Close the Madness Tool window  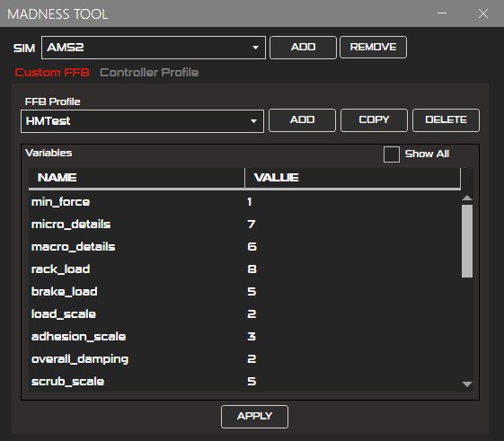(x=483, y=13)
